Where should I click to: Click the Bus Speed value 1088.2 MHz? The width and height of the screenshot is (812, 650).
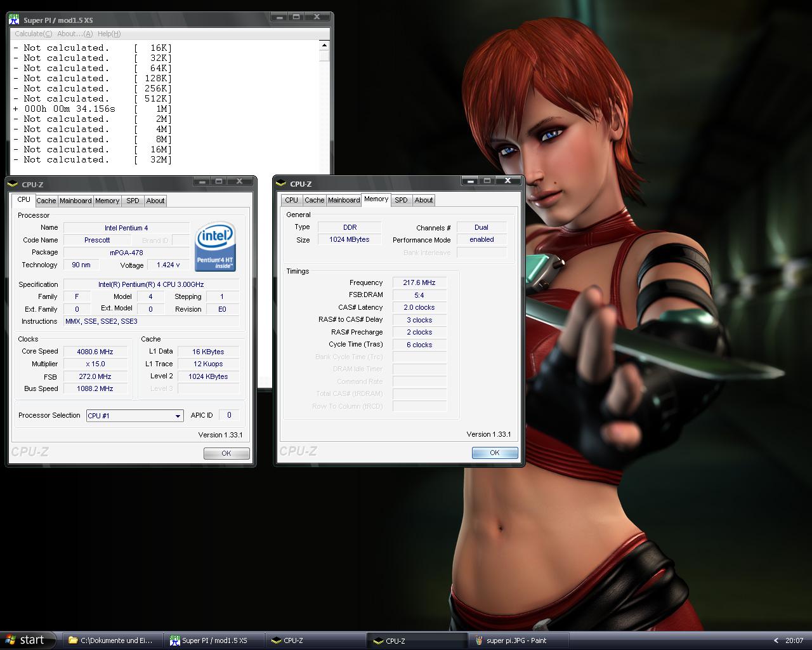click(94, 388)
